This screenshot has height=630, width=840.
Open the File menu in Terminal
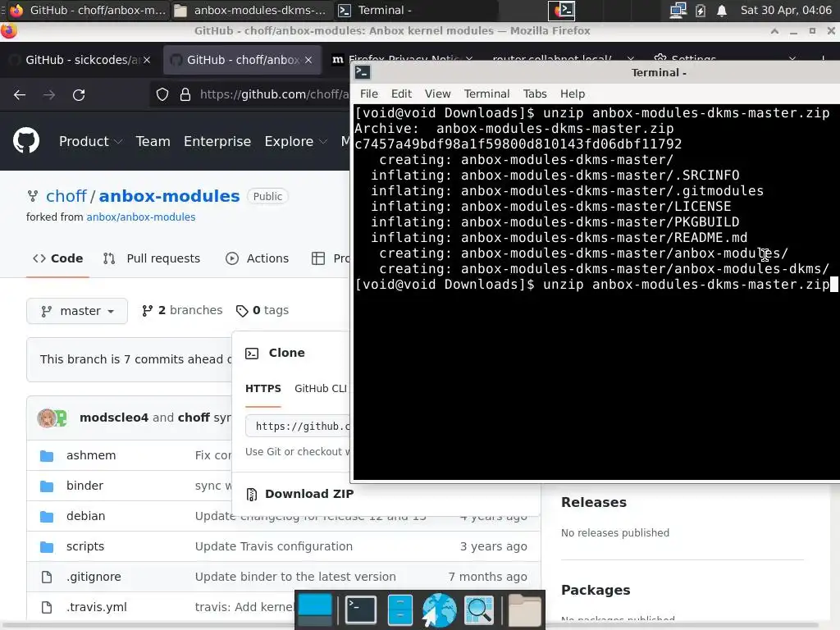pos(368,94)
